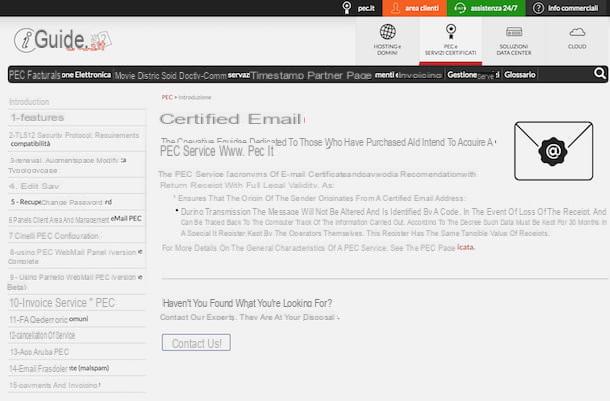The image size is (610, 401).
Task: Select Timestamp Partner Page menu item
Action: [310, 75]
